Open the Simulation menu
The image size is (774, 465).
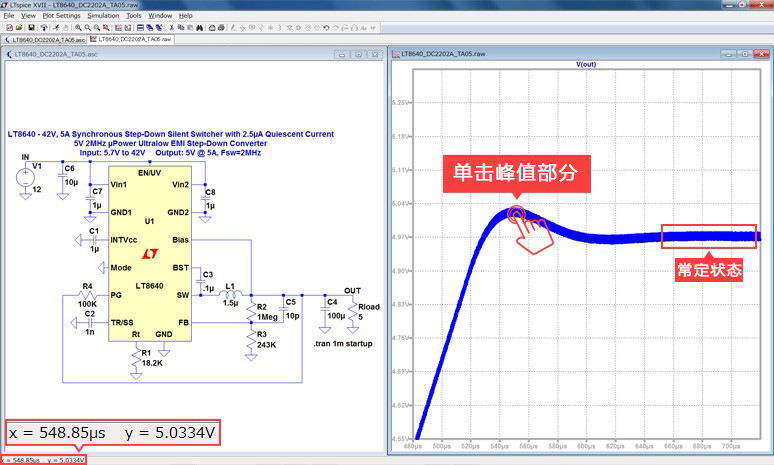(102, 16)
